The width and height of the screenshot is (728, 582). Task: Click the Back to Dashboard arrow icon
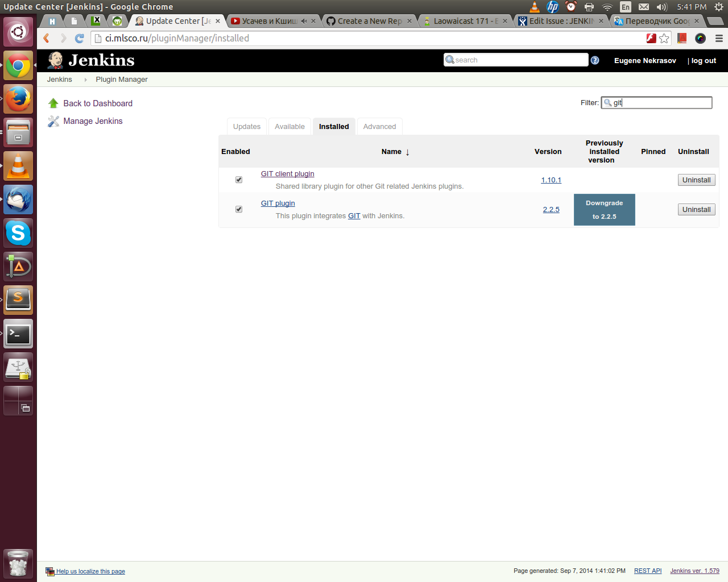coord(53,103)
